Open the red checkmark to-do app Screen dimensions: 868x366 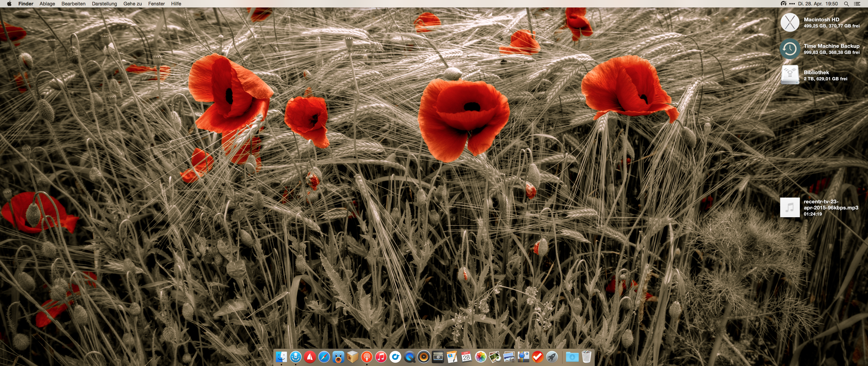coord(538,357)
